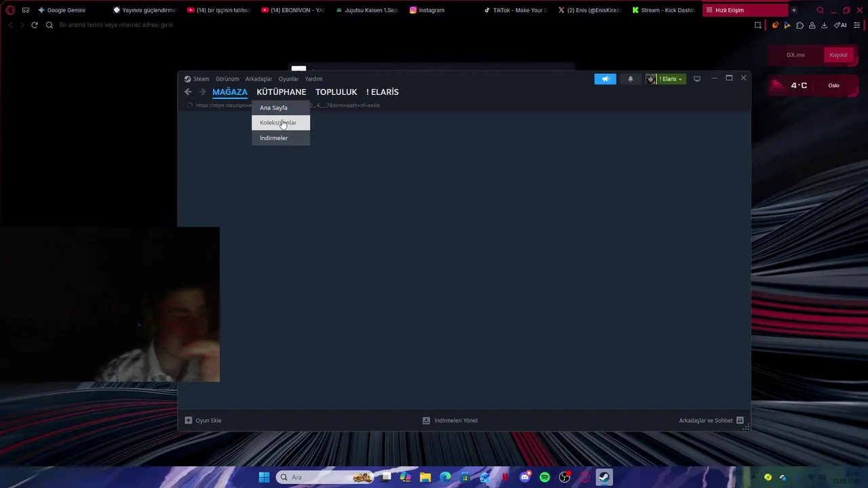The image size is (868, 488).
Task: Open the Windows Start menu
Action: pyautogui.click(x=264, y=477)
